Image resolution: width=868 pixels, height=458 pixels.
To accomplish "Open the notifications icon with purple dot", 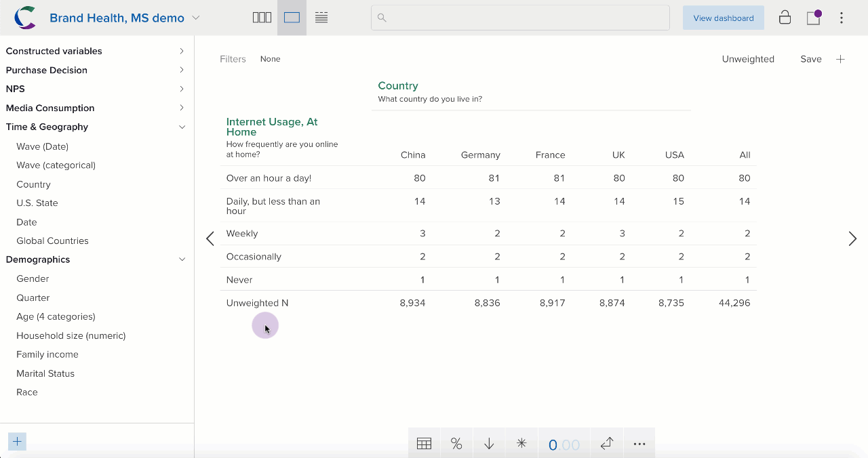I will click(x=814, y=18).
